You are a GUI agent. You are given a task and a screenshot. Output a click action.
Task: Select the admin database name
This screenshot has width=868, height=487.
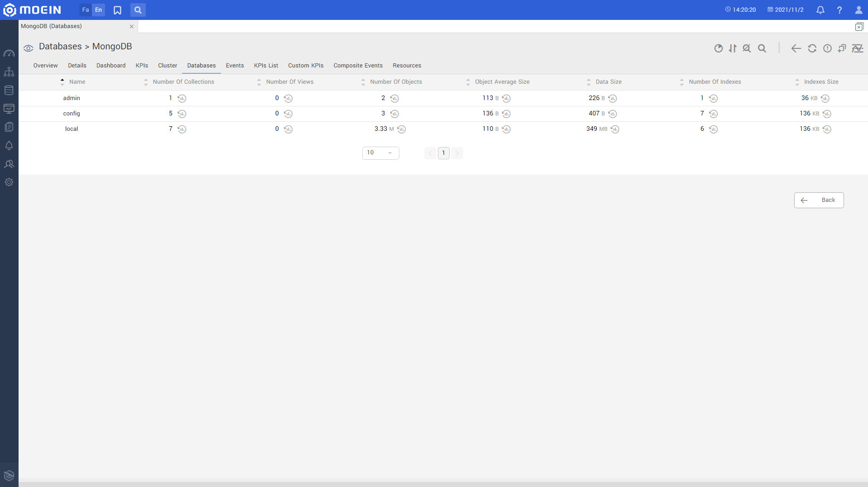(72, 98)
